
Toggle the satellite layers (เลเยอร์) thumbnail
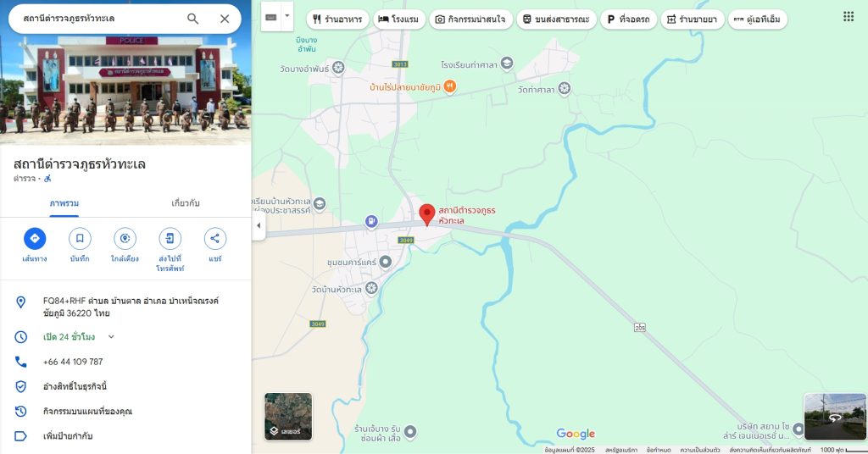288,417
